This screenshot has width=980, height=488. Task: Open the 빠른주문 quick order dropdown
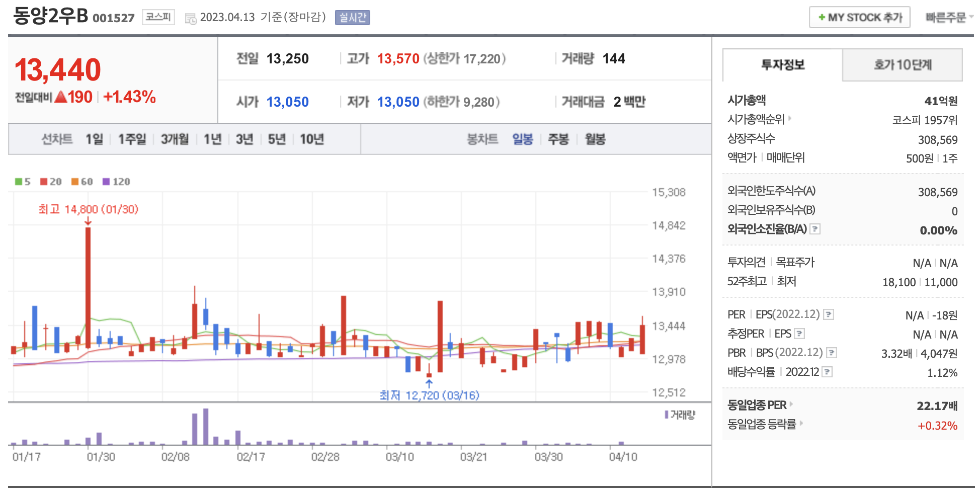(948, 18)
